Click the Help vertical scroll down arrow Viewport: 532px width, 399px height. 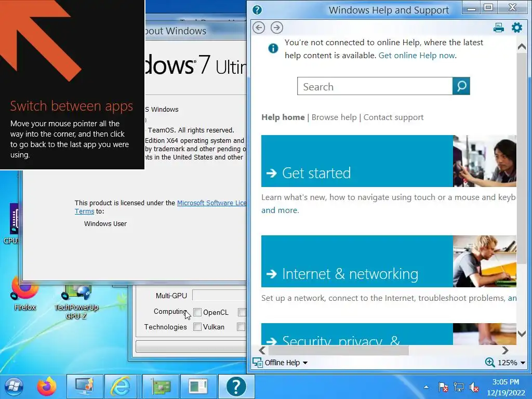(x=522, y=334)
